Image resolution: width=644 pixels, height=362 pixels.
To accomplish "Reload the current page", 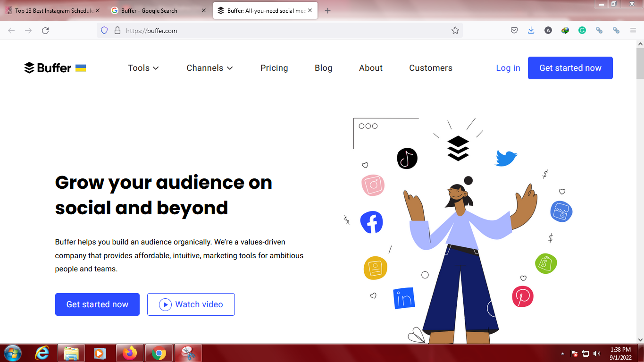I will pos(45,30).
